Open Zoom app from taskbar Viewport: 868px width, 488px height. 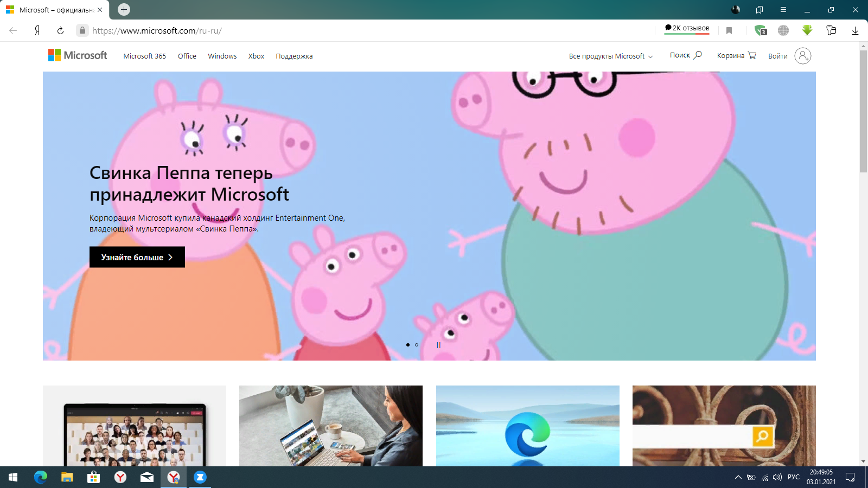[x=200, y=477]
